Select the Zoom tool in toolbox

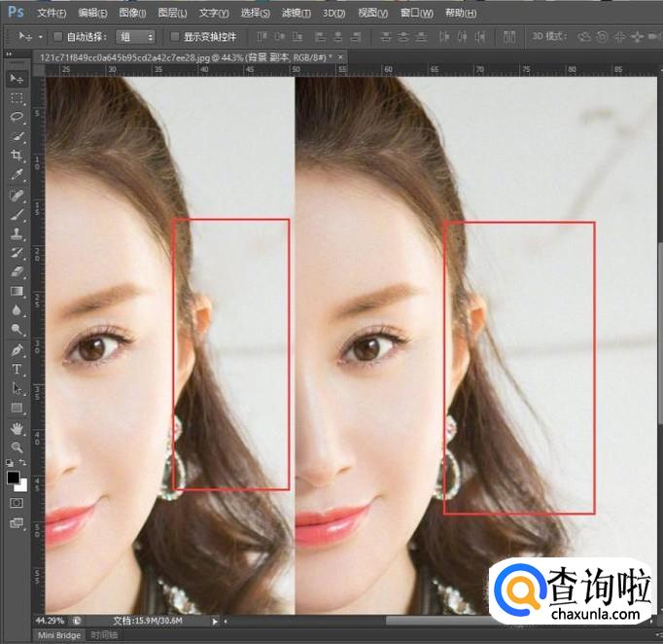(x=17, y=447)
